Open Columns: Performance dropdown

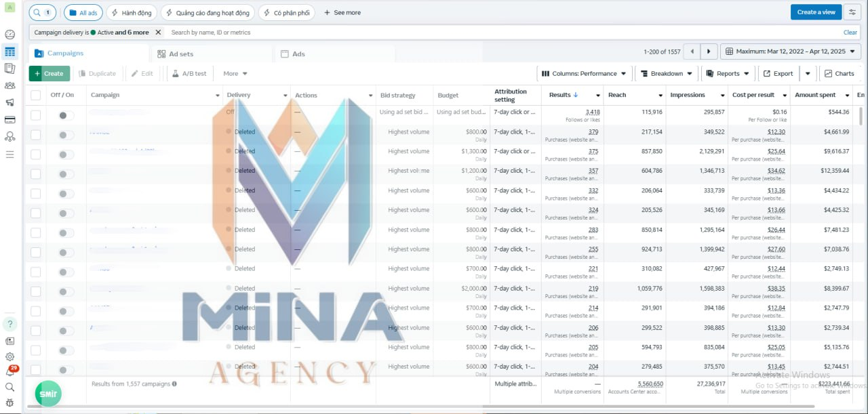coord(584,73)
